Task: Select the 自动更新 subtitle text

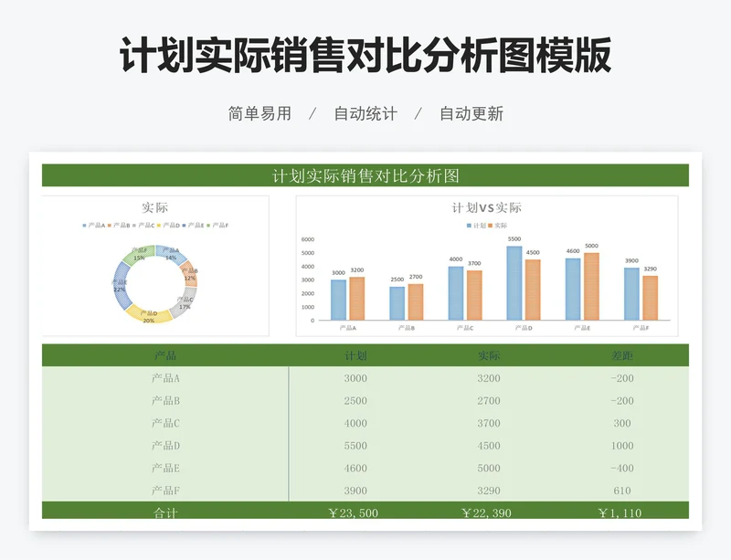Action: pyautogui.click(x=471, y=114)
